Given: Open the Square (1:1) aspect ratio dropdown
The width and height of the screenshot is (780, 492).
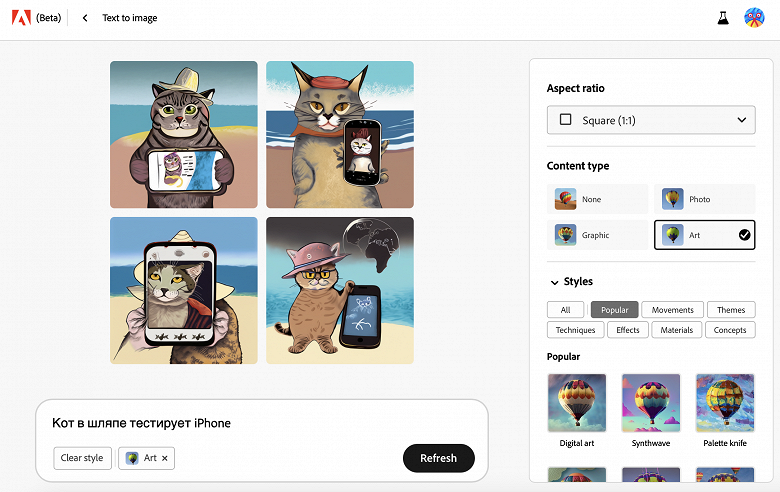Looking at the screenshot, I should [651, 120].
